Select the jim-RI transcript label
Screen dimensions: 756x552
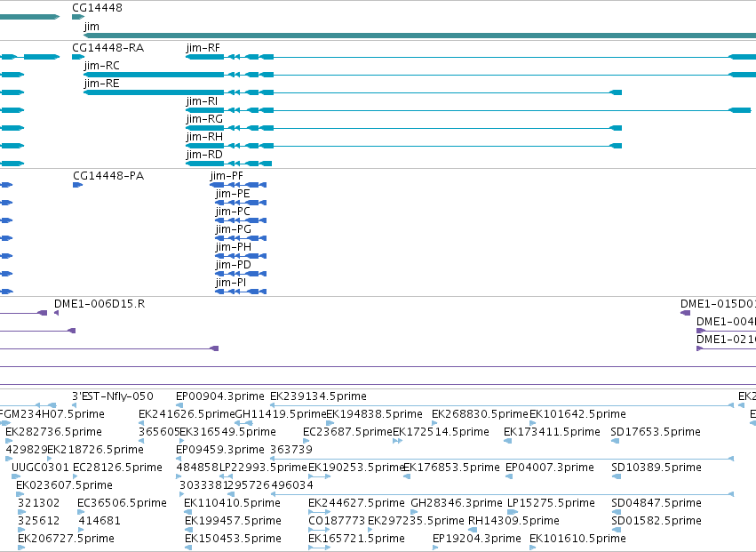click(202, 101)
